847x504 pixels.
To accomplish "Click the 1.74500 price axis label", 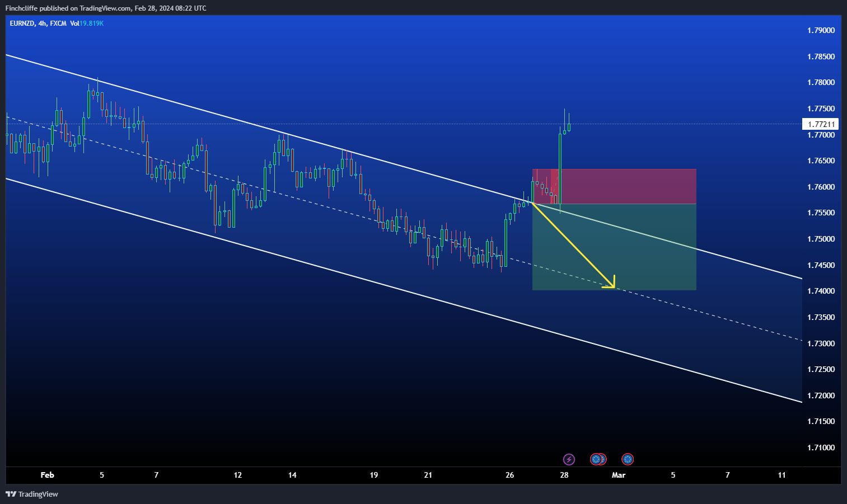I will point(821,265).
